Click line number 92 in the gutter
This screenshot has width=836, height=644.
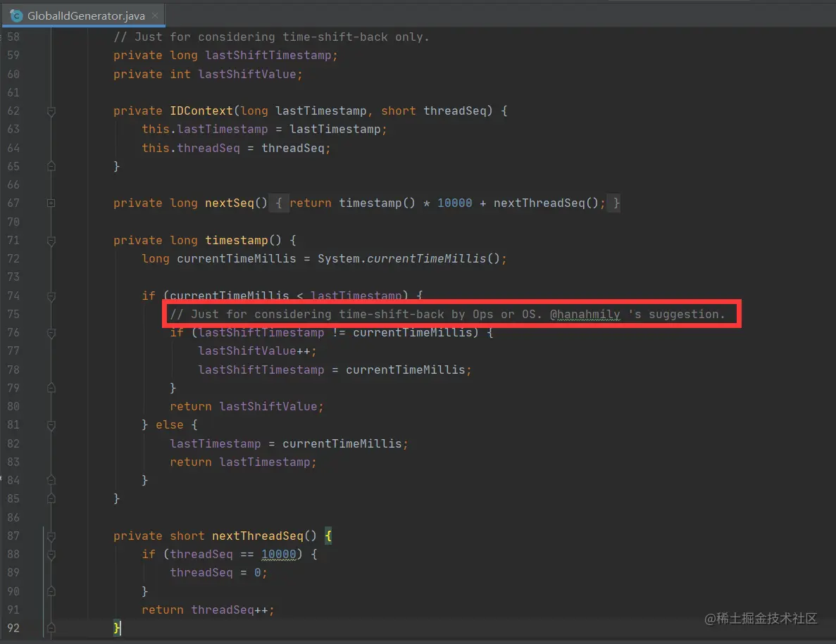pyautogui.click(x=13, y=628)
